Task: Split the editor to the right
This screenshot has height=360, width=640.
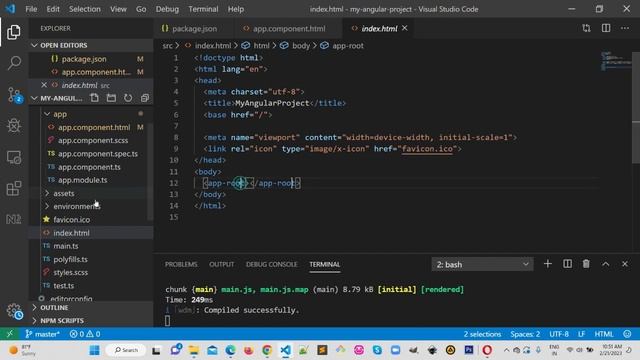Action: (x=606, y=28)
